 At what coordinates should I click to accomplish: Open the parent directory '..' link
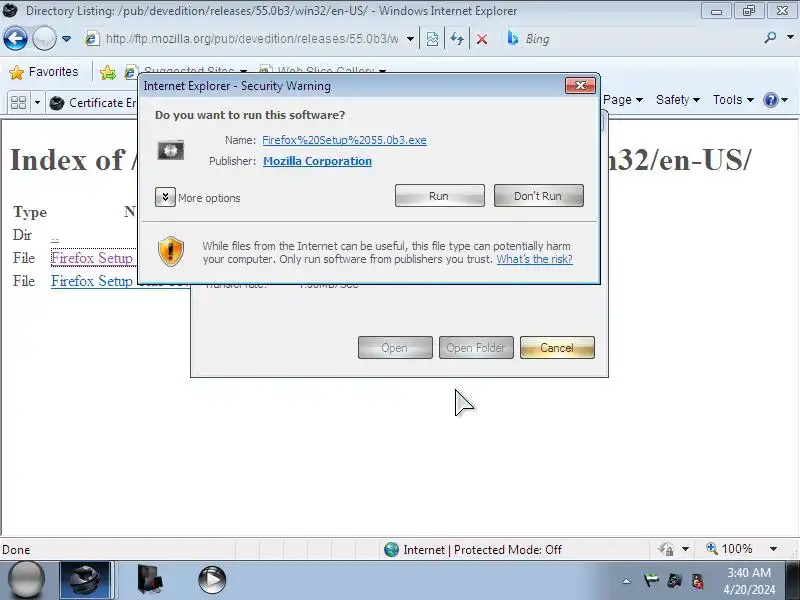(x=55, y=236)
